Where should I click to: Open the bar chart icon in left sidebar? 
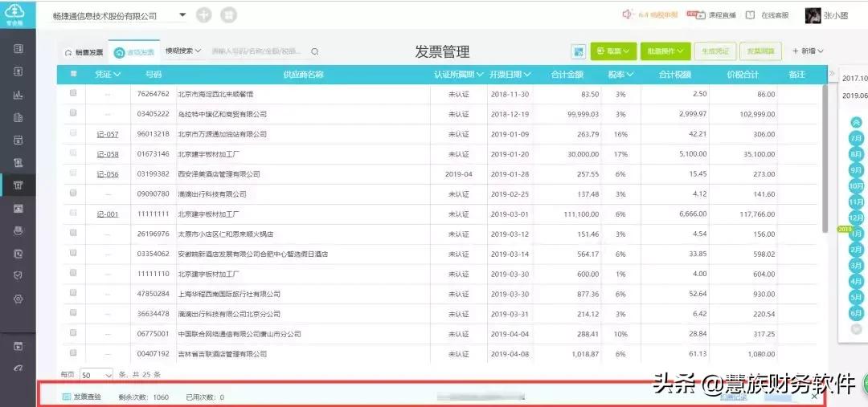(x=18, y=95)
